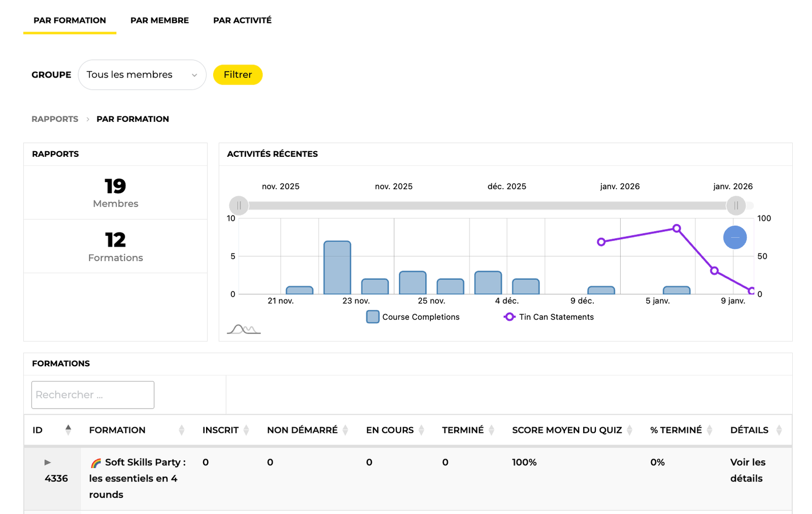
Task: Expand the row for formation 4336
Action: (x=47, y=462)
